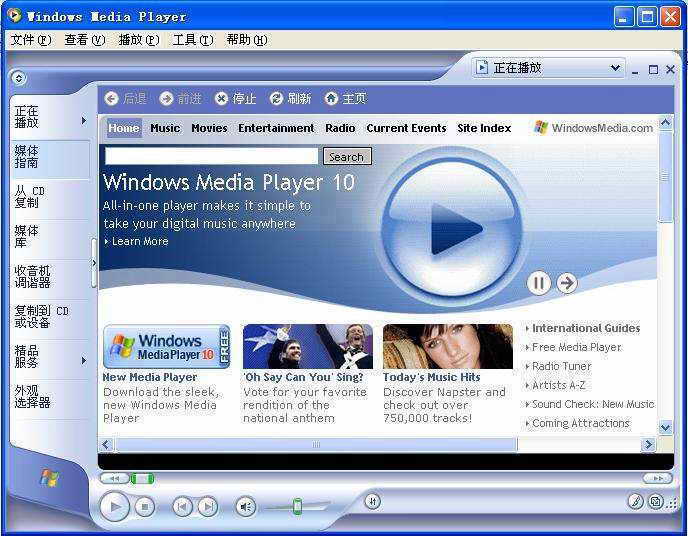Viewport: 688px width, 536px height.
Task: Click the Stop playback button
Action: click(145, 507)
